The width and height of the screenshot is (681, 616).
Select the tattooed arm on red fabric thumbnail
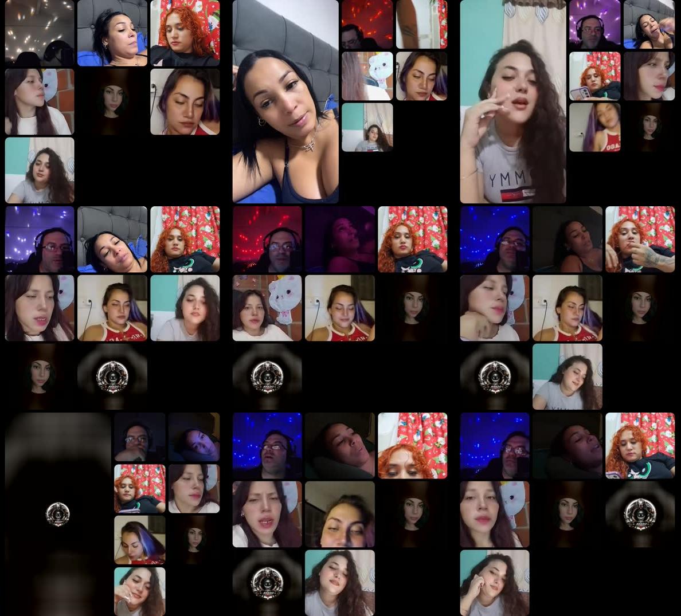[x=421, y=23]
